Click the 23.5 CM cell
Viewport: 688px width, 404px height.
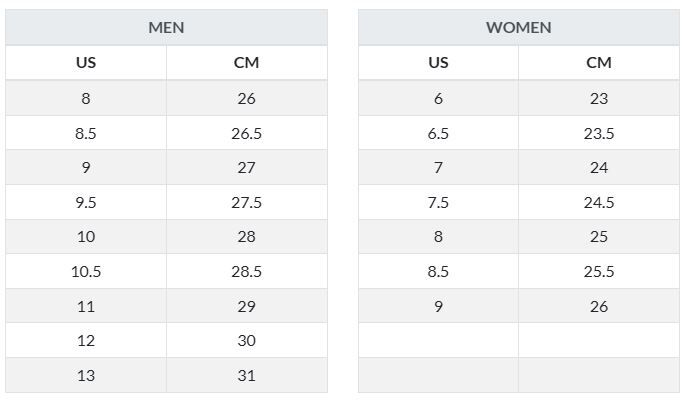pos(598,133)
